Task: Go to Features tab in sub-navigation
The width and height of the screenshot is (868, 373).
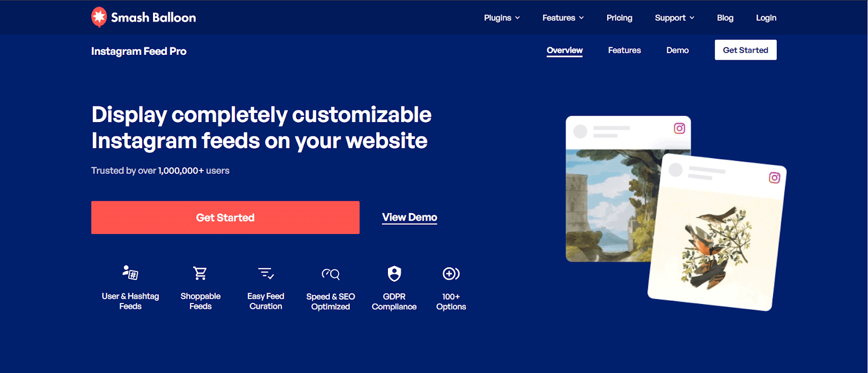Action: click(x=624, y=50)
